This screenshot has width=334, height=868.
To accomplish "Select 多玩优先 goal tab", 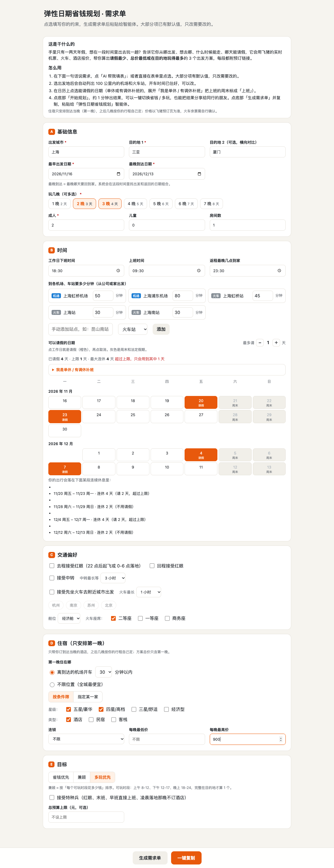I will [103, 777].
